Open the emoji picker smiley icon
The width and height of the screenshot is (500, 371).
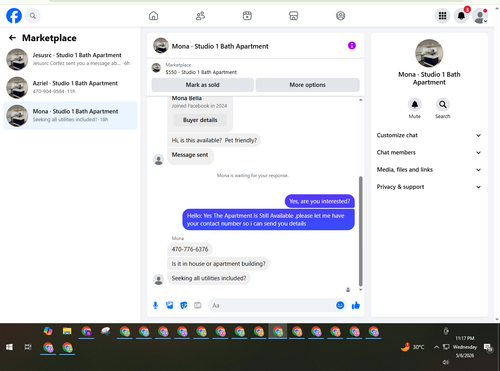click(340, 305)
